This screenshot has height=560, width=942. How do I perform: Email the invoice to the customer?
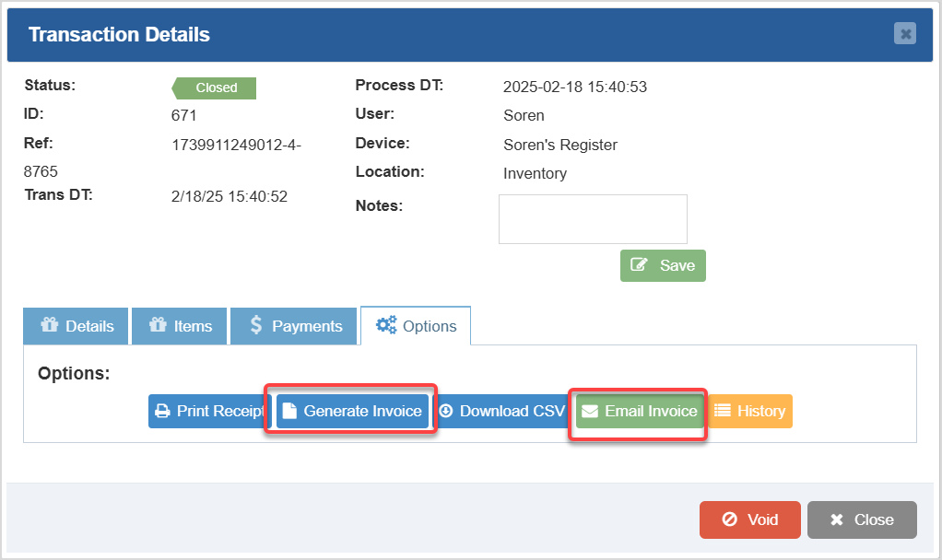[638, 411]
